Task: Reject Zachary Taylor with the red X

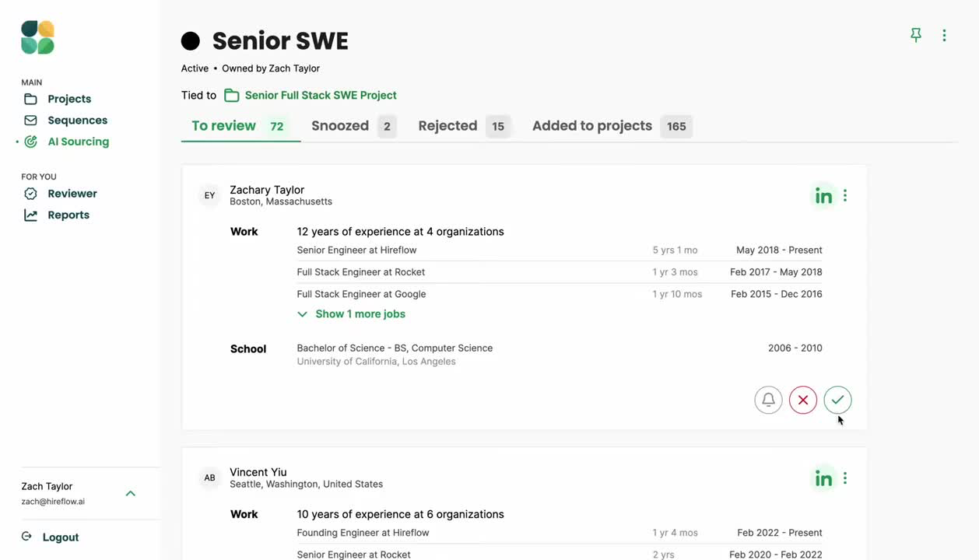Action: click(x=802, y=399)
